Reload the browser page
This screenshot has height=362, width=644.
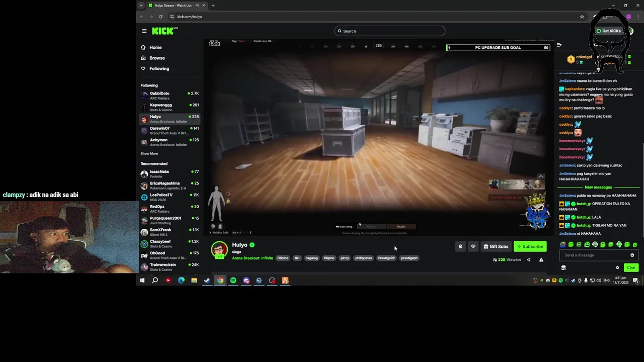pyautogui.click(x=160, y=17)
